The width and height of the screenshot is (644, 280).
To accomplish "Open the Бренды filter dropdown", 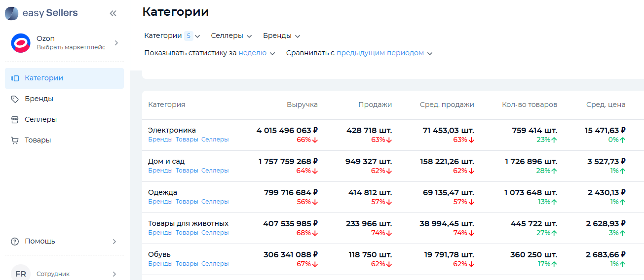I will 281,36.
